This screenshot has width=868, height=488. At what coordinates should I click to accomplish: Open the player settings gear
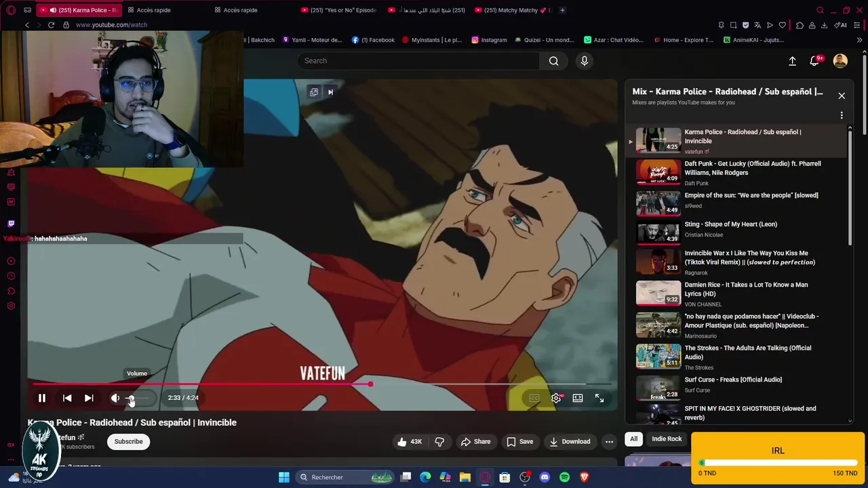(x=556, y=398)
